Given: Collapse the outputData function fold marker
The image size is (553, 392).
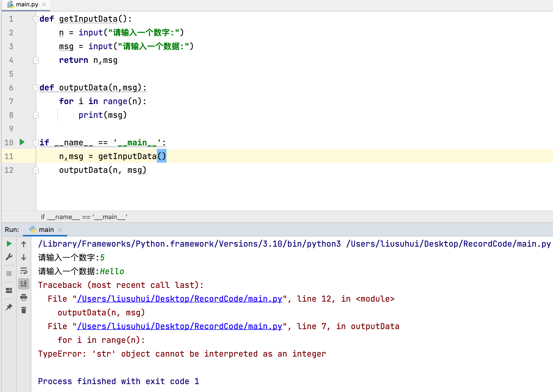Looking at the screenshot, I should click(36, 88).
